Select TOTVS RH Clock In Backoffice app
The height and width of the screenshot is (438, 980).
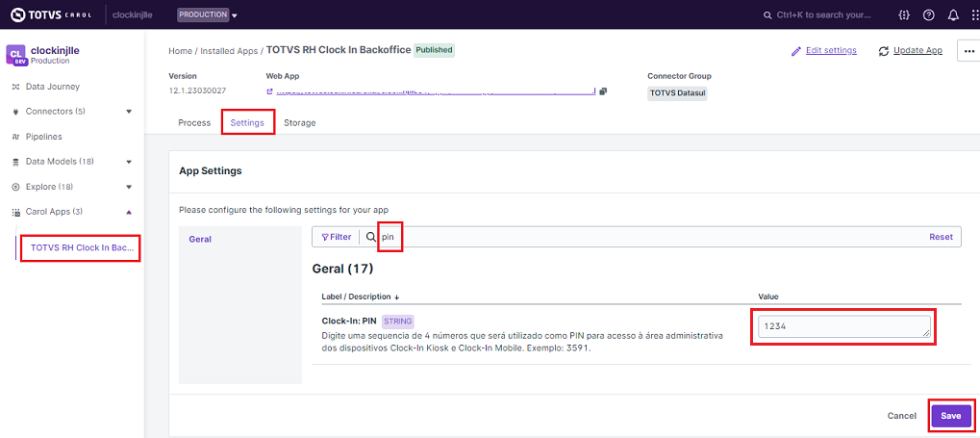[x=82, y=247]
